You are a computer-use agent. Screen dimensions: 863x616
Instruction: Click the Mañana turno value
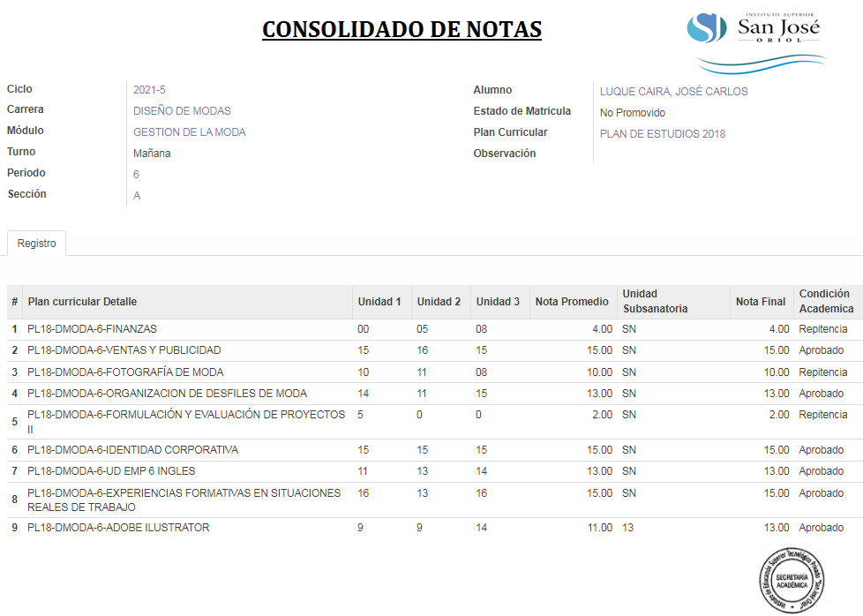coord(152,154)
